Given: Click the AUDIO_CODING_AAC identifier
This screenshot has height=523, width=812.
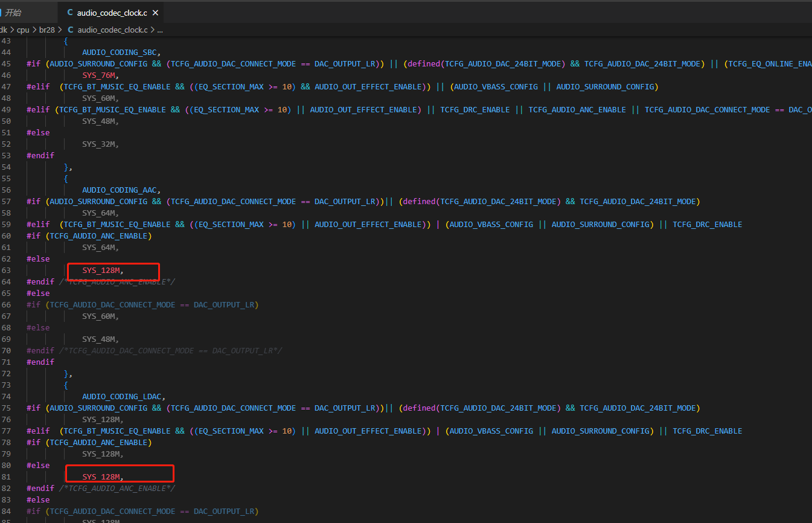Looking at the screenshot, I should point(121,190).
